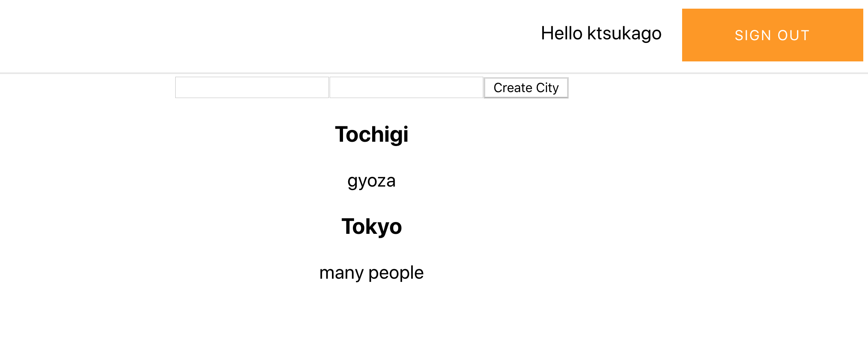Image resolution: width=868 pixels, height=359 pixels.
Task: Click the second city description input field
Action: pos(406,87)
